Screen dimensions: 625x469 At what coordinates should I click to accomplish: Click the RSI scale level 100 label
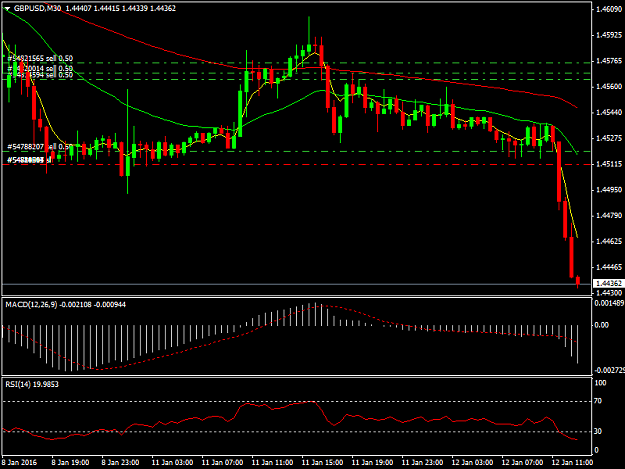point(600,383)
